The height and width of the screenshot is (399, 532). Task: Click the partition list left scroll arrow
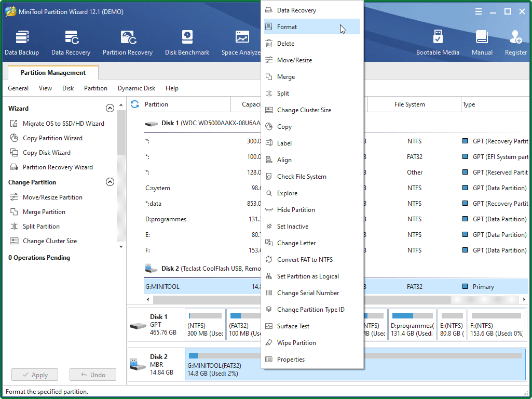(148, 299)
